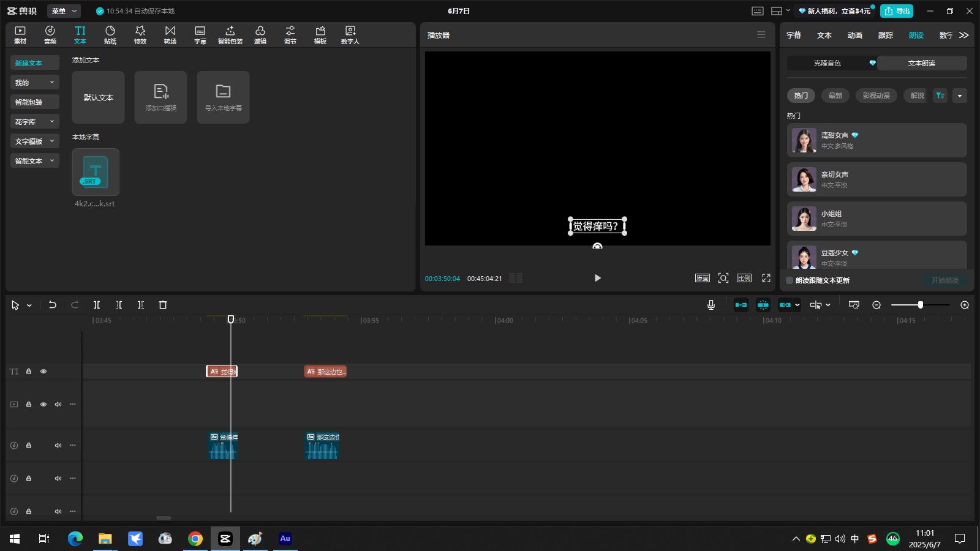The height and width of the screenshot is (551, 980).
Task: Open the 贴纸 stickers panel icon
Action: [110, 35]
